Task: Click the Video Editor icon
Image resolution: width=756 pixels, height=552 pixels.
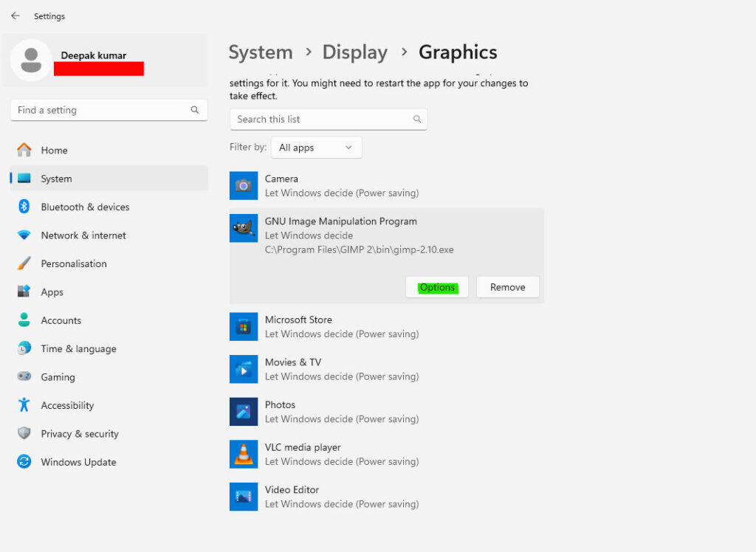Action: click(x=244, y=496)
